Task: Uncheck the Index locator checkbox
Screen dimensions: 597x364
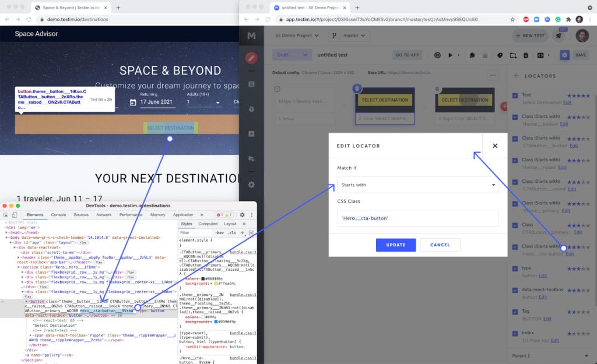Action: (x=515, y=334)
